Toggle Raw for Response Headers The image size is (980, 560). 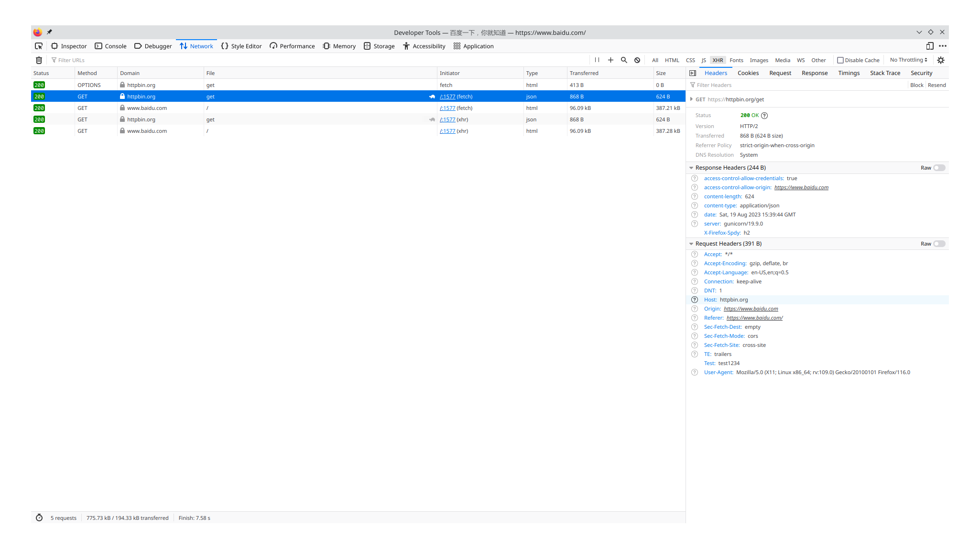[939, 168]
